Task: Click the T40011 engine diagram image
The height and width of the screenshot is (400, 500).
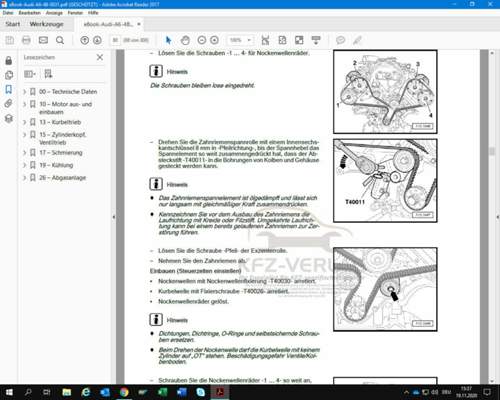Action: click(x=385, y=181)
